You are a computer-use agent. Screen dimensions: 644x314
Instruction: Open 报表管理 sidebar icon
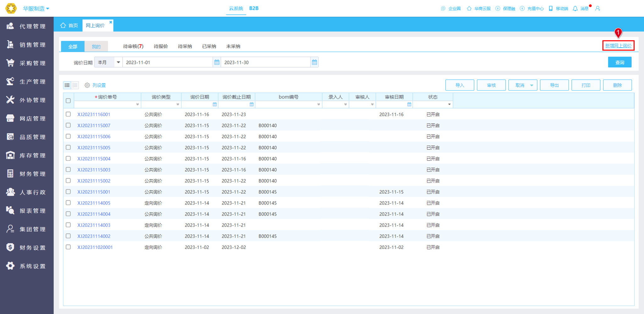(x=10, y=210)
